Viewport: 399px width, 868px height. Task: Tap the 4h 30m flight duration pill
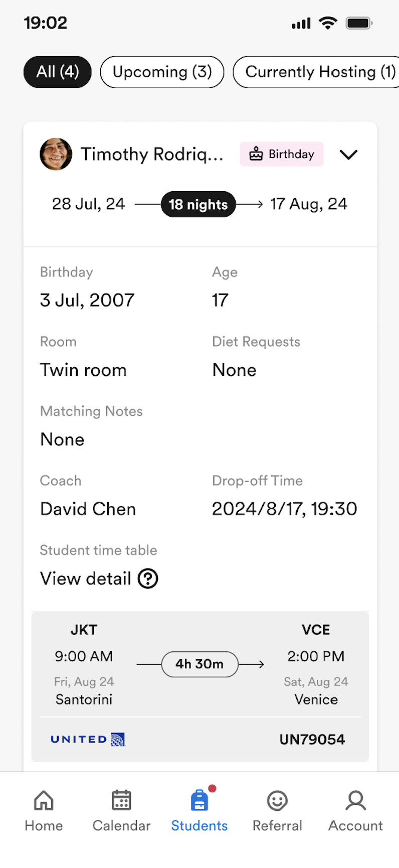(x=199, y=664)
